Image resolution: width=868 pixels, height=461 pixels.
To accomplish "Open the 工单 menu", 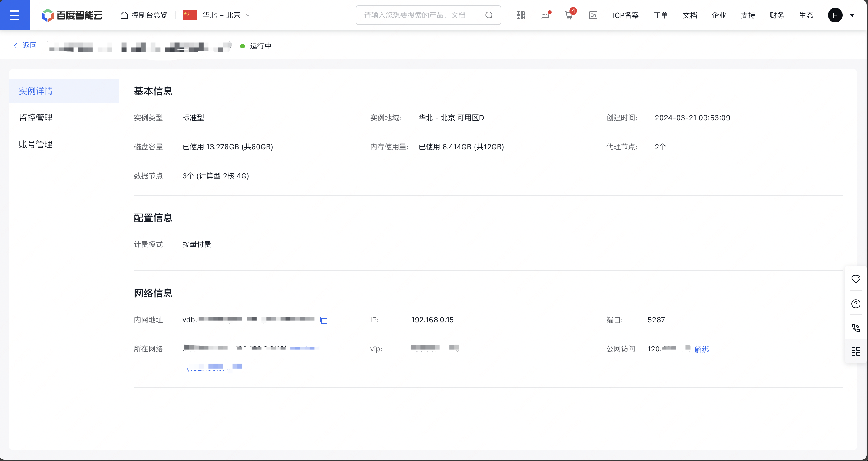I will click(x=661, y=15).
